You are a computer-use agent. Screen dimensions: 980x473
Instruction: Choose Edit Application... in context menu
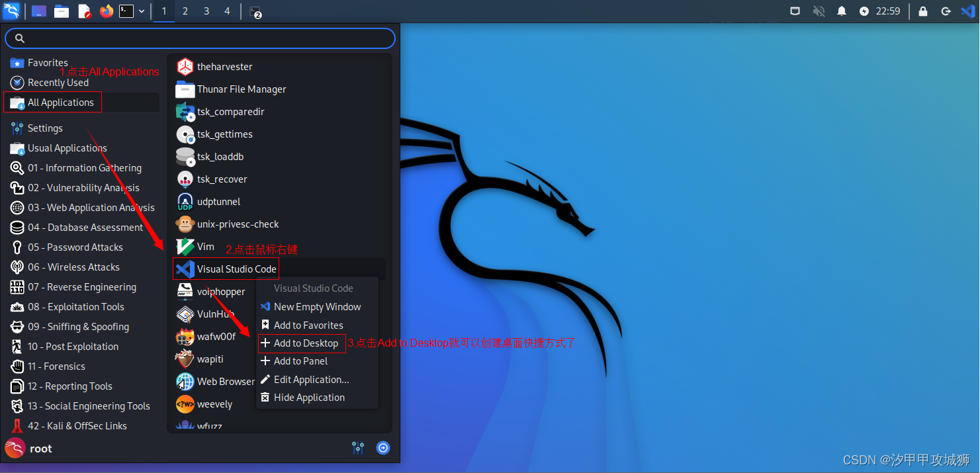pyautogui.click(x=317, y=380)
